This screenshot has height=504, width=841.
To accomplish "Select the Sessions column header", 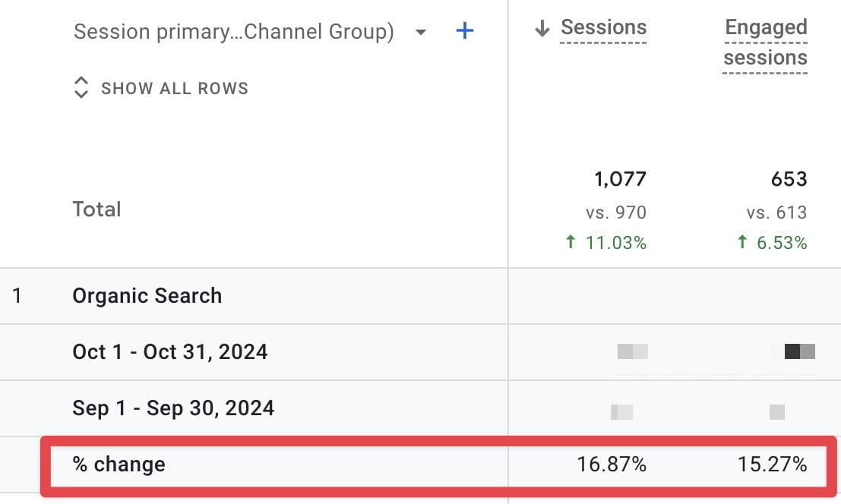I will point(603,27).
